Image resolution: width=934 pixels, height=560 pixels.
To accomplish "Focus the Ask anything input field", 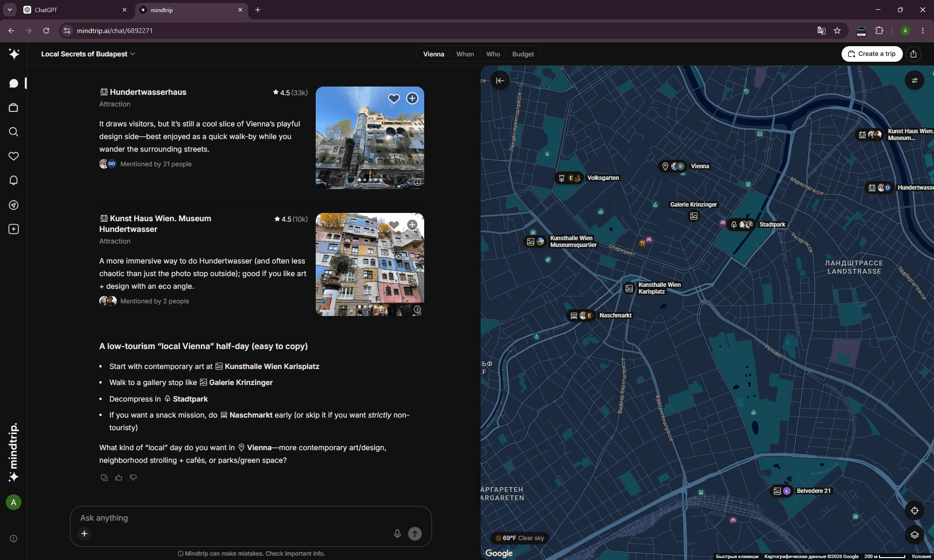I will point(251,518).
